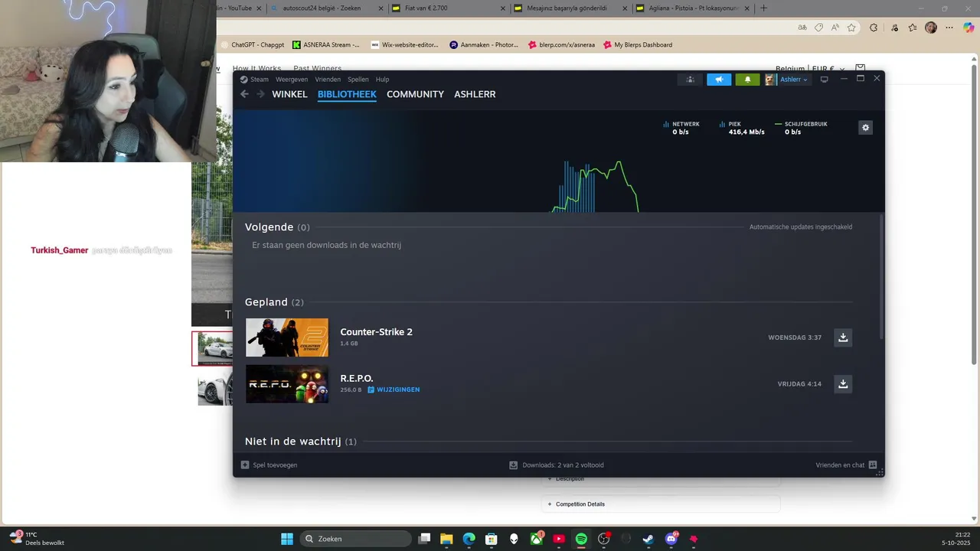
Task: Click the Windows Start button
Action: 287,539
